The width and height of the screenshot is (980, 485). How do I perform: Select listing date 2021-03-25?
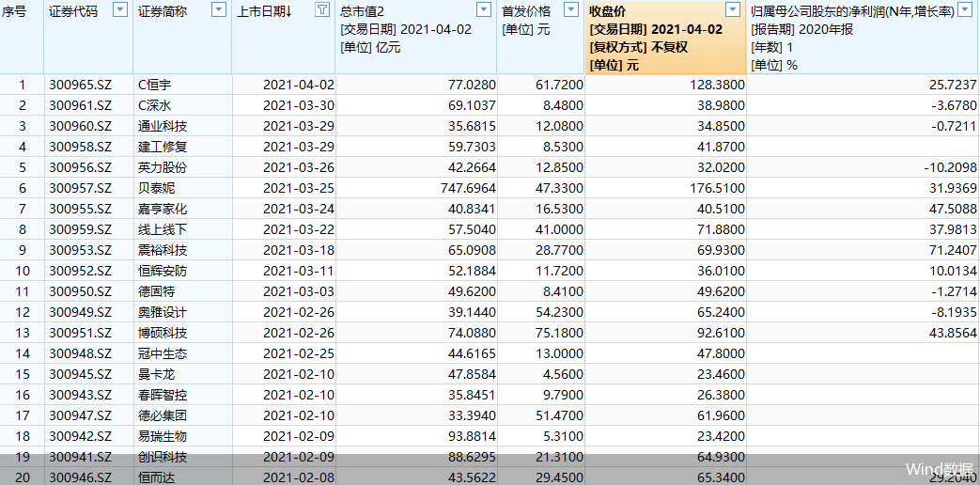(299, 188)
